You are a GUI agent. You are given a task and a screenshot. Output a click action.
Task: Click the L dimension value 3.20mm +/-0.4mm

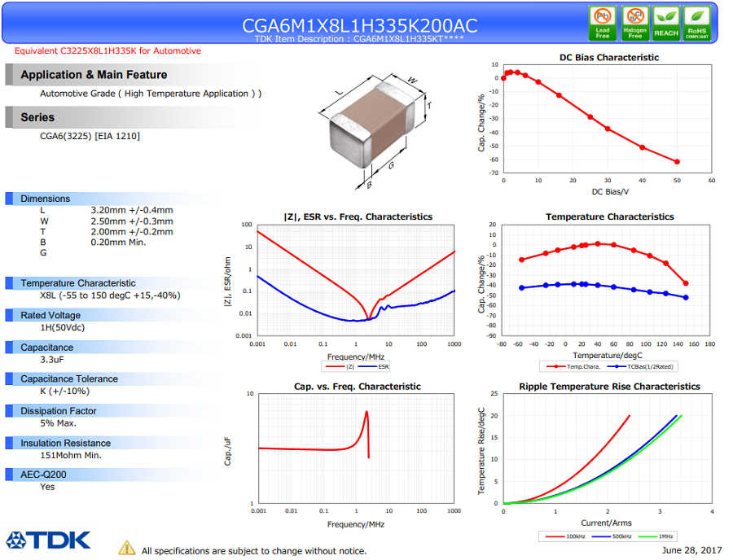coord(132,210)
